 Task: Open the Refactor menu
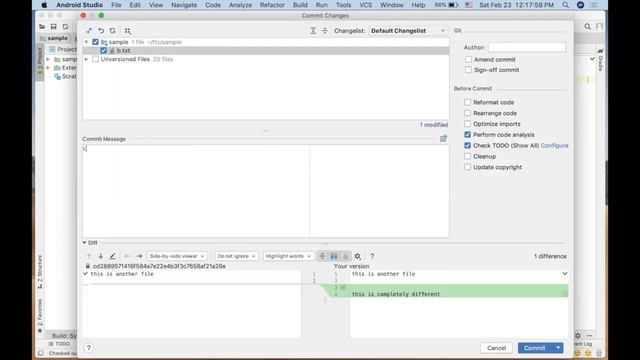(x=272, y=5)
